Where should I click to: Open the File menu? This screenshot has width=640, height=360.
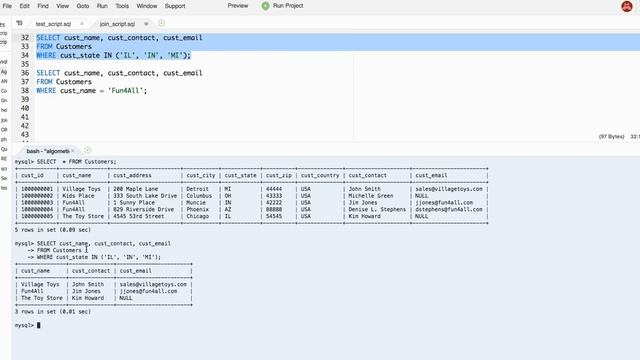[x=7, y=6]
